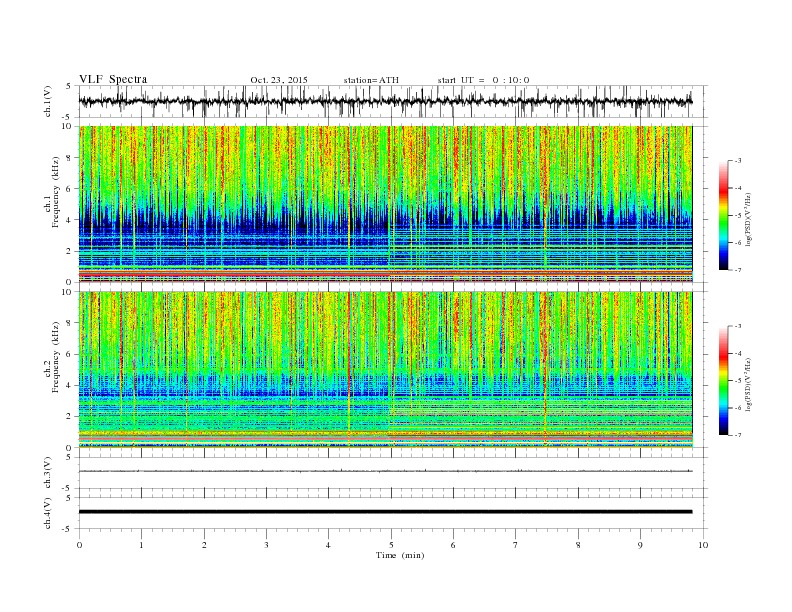792x612 pixels.
Task: Click the "-7" value on ch.2 color bar
Action: 738,435
